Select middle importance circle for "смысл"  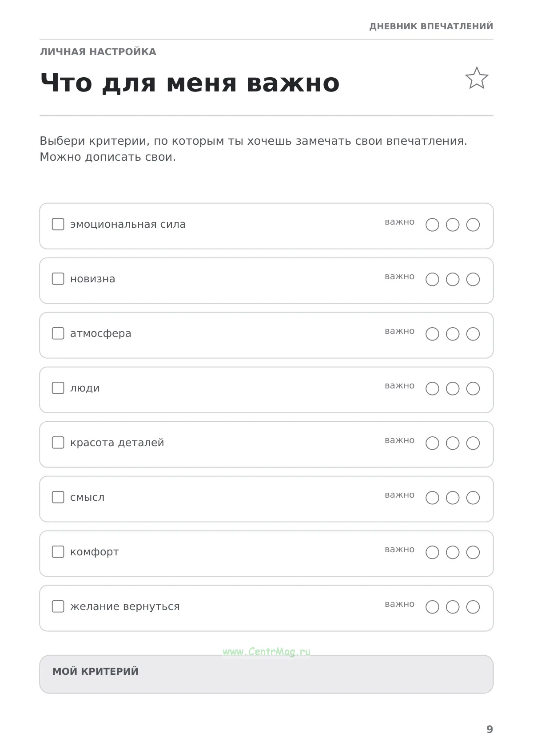tap(453, 498)
